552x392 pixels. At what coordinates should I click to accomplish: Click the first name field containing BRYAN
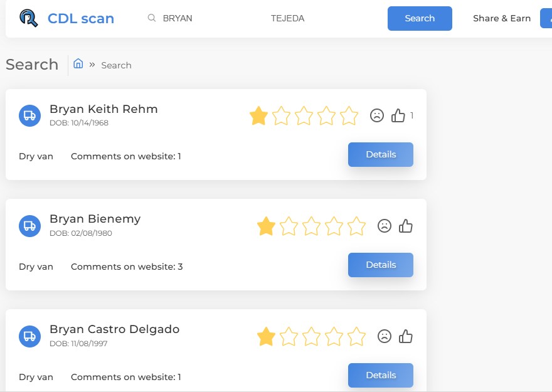pyautogui.click(x=201, y=18)
